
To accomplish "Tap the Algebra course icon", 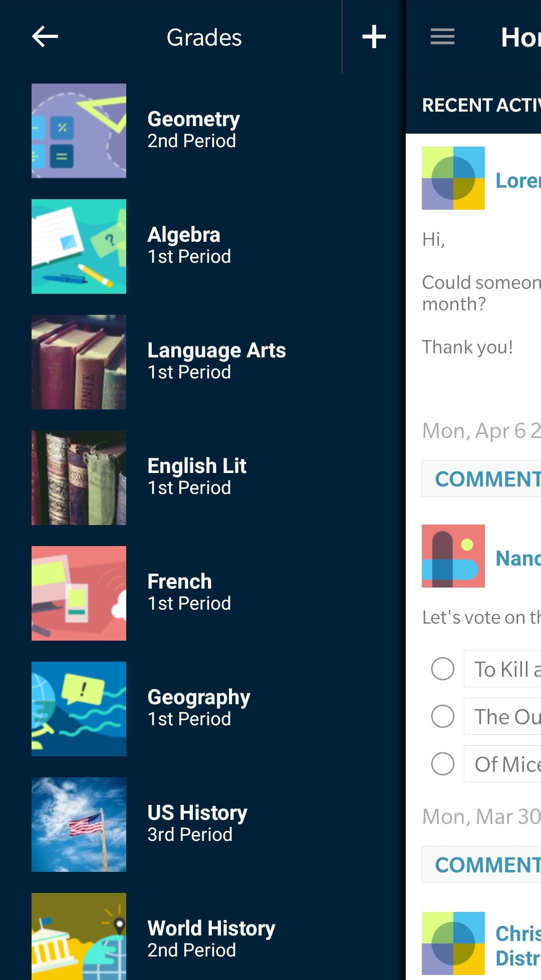I will pos(79,246).
